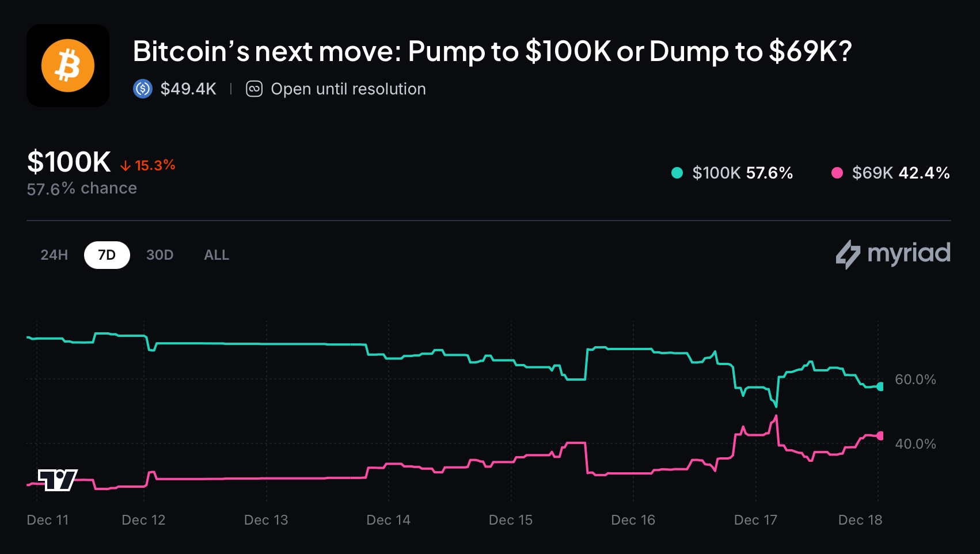
Task: Expand the Open until resolution info
Action: pos(348,89)
